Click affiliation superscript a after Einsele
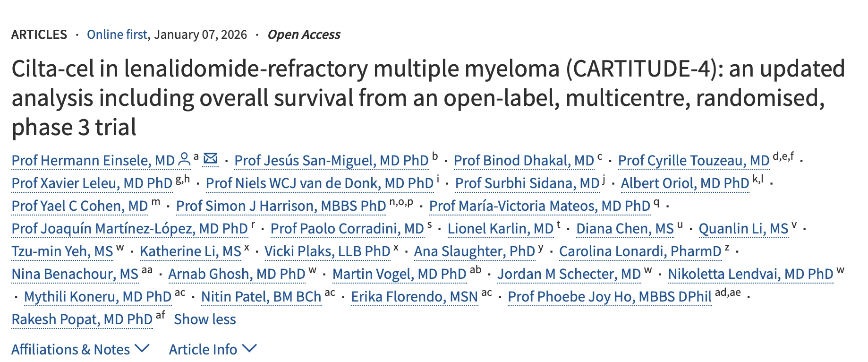The image size is (868, 362). click(x=196, y=156)
